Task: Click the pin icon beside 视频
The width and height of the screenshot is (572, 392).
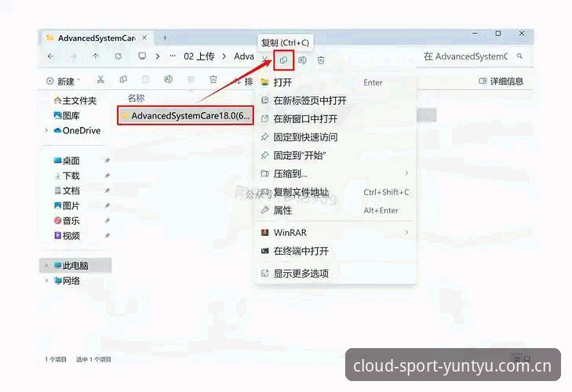Action: point(107,236)
